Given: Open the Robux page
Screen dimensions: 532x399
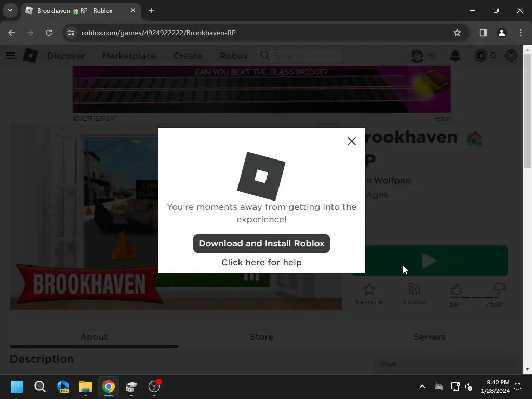Looking at the screenshot, I should pos(233,56).
